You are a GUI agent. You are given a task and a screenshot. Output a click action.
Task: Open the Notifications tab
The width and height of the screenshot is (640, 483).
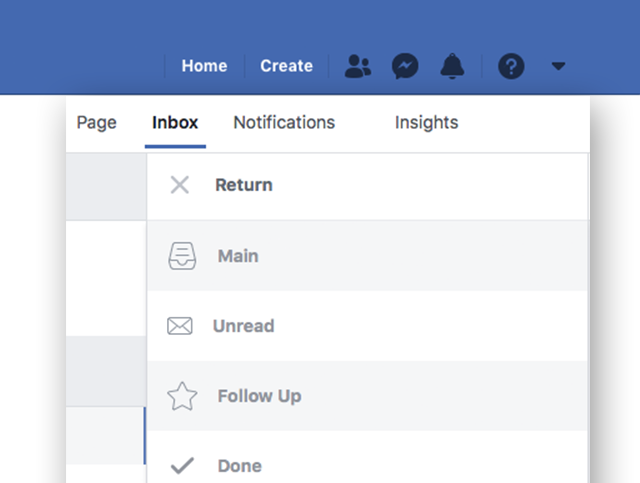click(284, 123)
